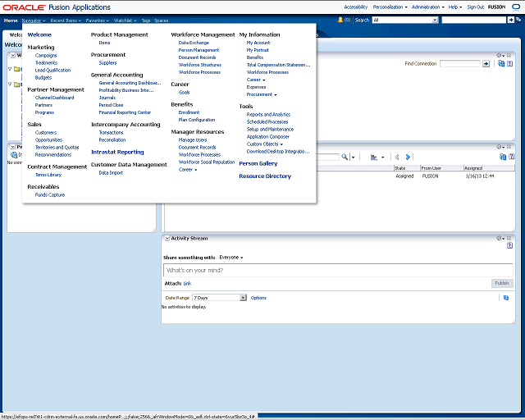Collapse the second folder tree node
Screen dimensions: 525x420
(x=10, y=84)
